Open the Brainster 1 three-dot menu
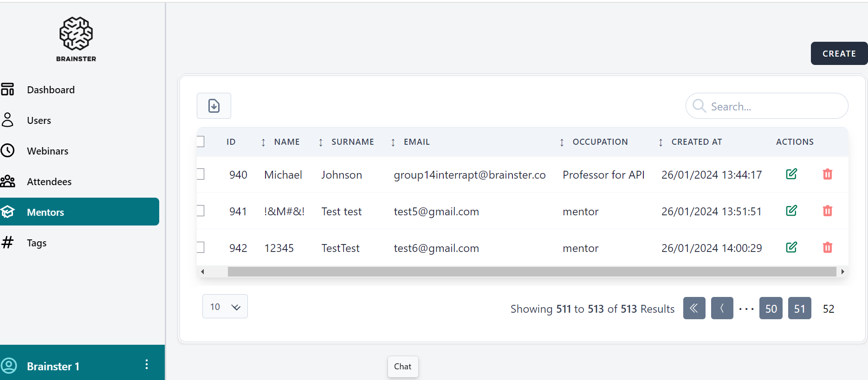 click(147, 365)
